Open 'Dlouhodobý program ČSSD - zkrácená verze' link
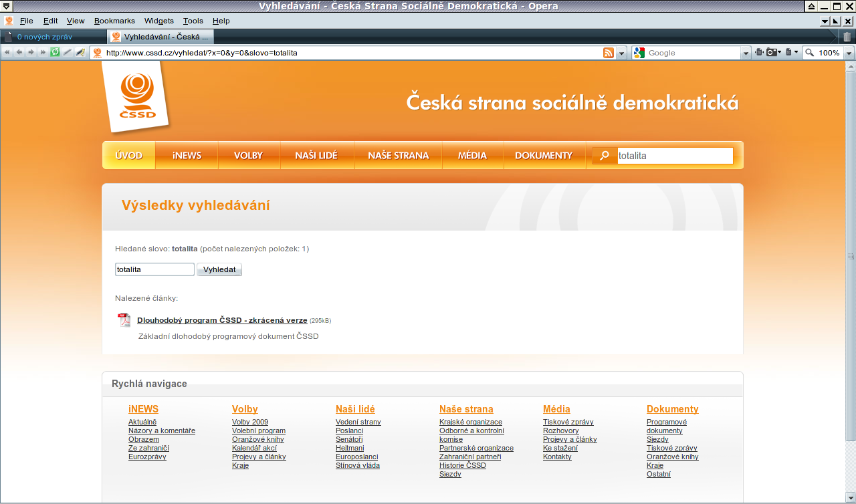Viewport: 856px width, 504px height. (222, 320)
